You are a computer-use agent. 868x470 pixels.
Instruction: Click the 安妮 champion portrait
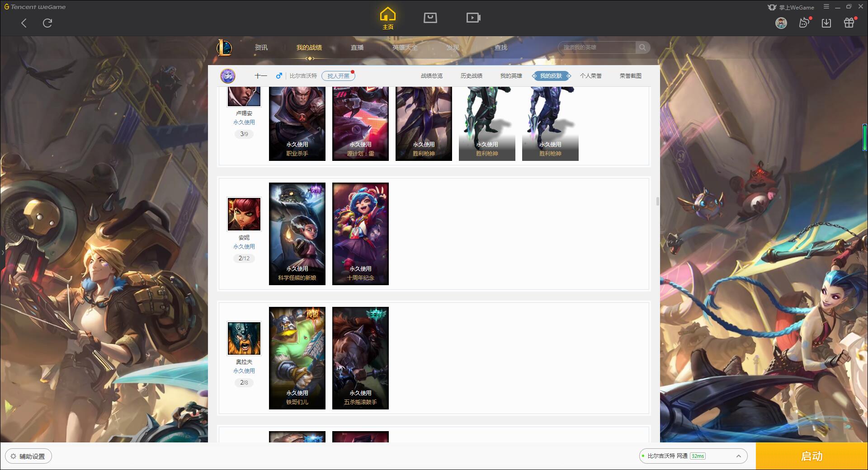pos(244,214)
